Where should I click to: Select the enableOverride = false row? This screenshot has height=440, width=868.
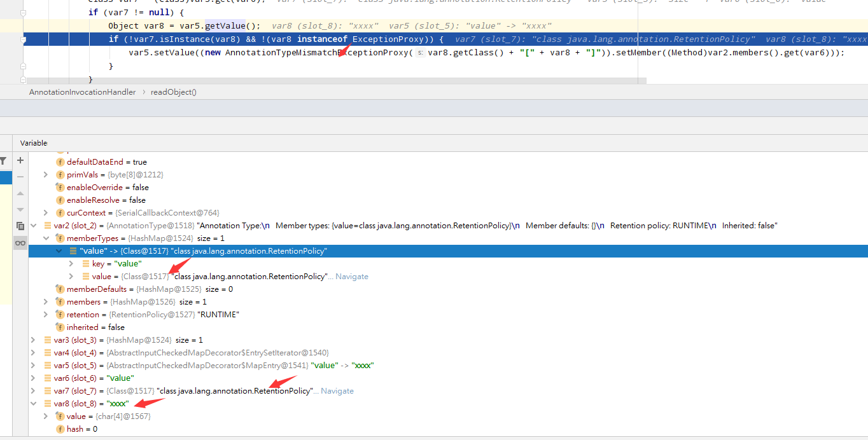click(448, 188)
